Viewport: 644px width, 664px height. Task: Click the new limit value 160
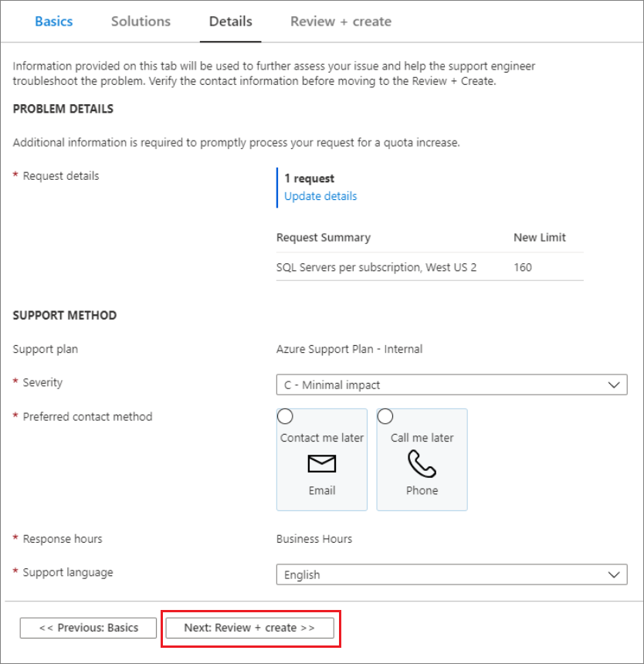523,267
